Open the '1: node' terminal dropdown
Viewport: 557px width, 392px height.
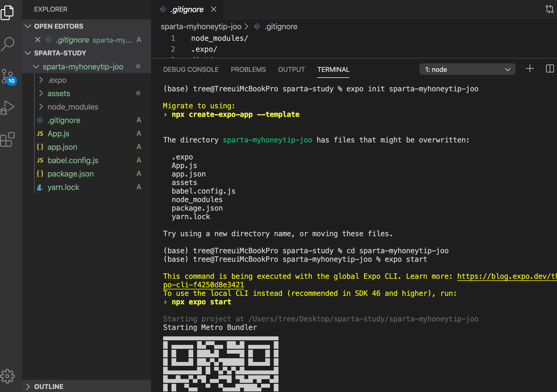[467, 69]
